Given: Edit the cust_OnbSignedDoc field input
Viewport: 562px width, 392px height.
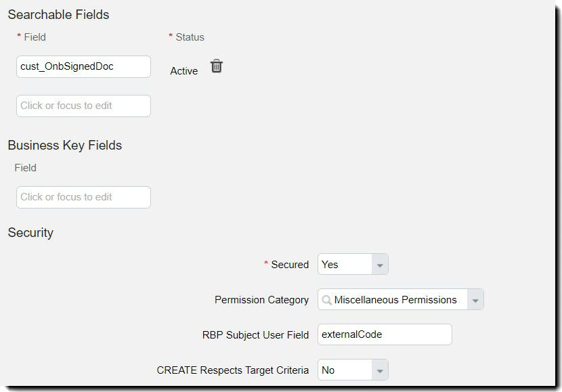Looking at the screenshot, I should coord(83,66).
